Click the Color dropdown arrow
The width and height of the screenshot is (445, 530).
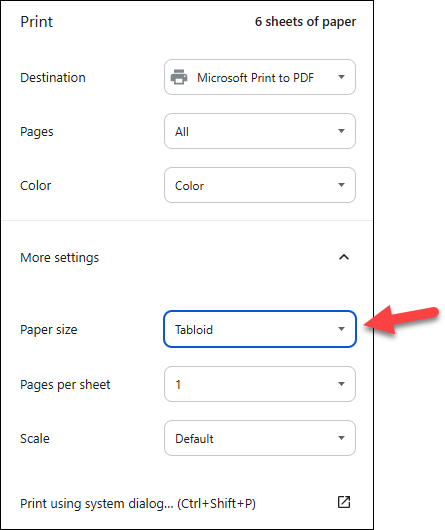[x=341, y=185]
